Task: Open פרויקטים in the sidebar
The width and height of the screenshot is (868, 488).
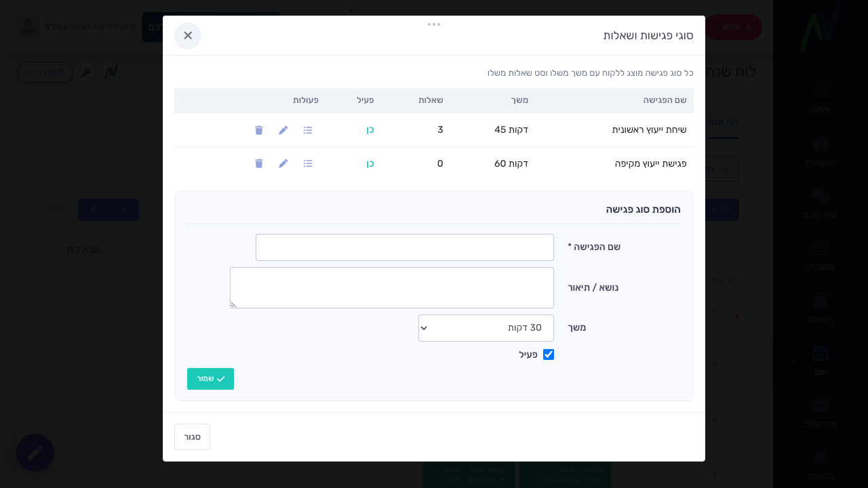Action: (x=821, y=413)
